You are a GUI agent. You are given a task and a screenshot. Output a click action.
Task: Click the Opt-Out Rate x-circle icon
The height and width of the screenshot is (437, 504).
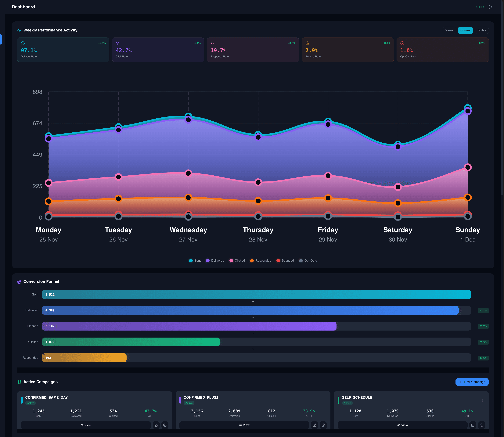[x=402, y=43]
